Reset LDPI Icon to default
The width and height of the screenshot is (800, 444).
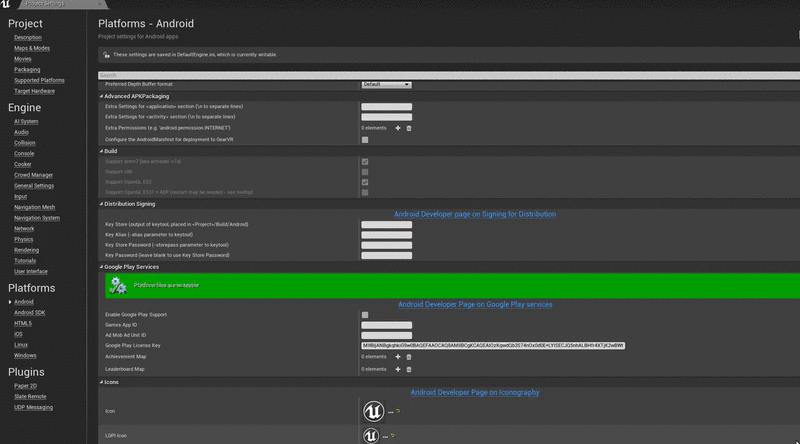coord(393,436)
